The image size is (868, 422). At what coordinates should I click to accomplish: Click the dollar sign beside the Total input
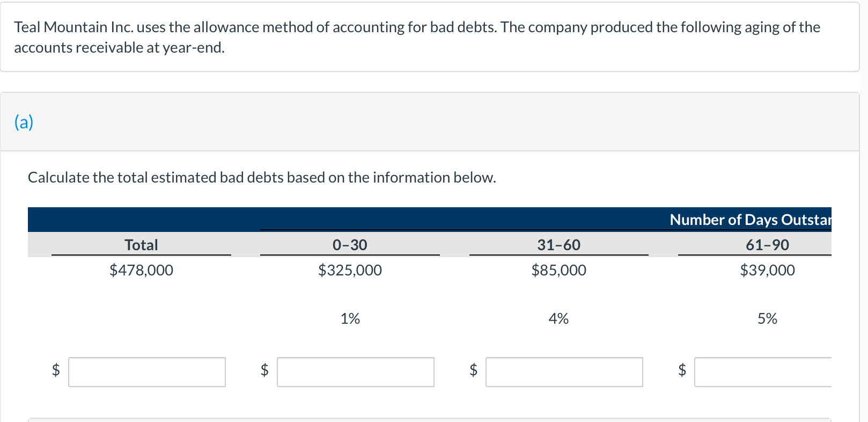tap(55, 370)
